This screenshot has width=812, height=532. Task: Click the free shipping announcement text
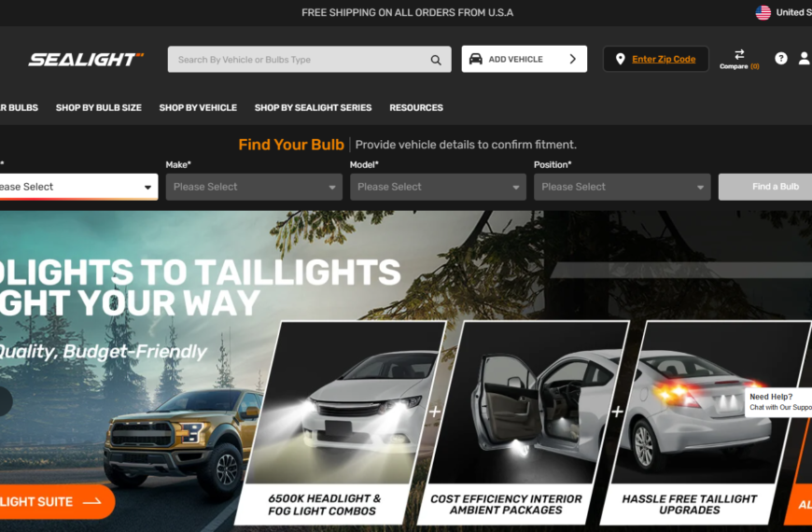(408, 12)
